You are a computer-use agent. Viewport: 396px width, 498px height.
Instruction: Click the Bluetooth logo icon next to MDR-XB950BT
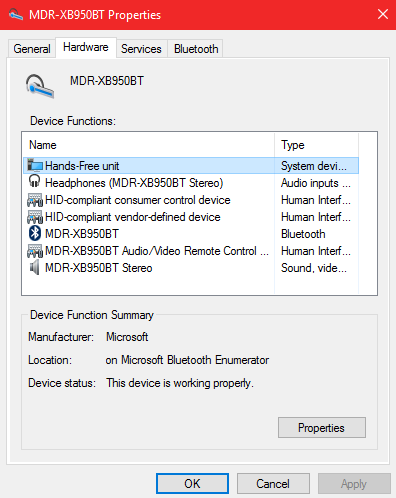(35, 233)
